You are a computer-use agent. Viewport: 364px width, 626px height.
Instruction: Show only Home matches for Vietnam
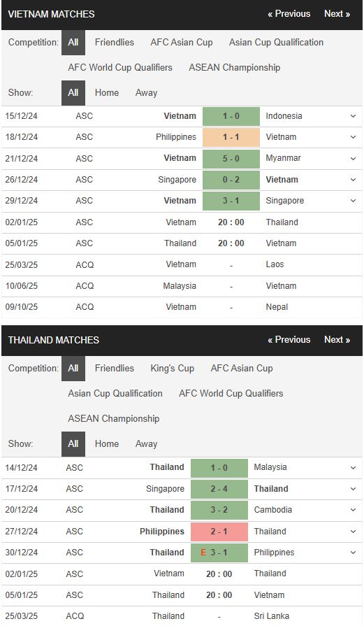click(107, 92)
